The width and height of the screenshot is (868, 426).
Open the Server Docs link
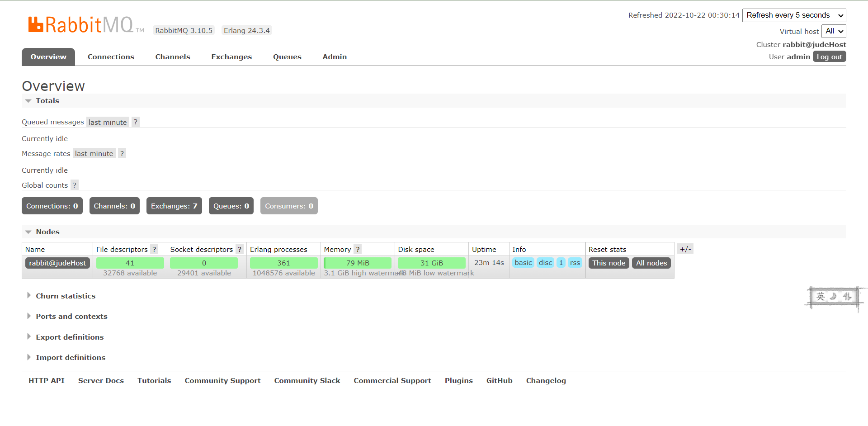[101, 381]
